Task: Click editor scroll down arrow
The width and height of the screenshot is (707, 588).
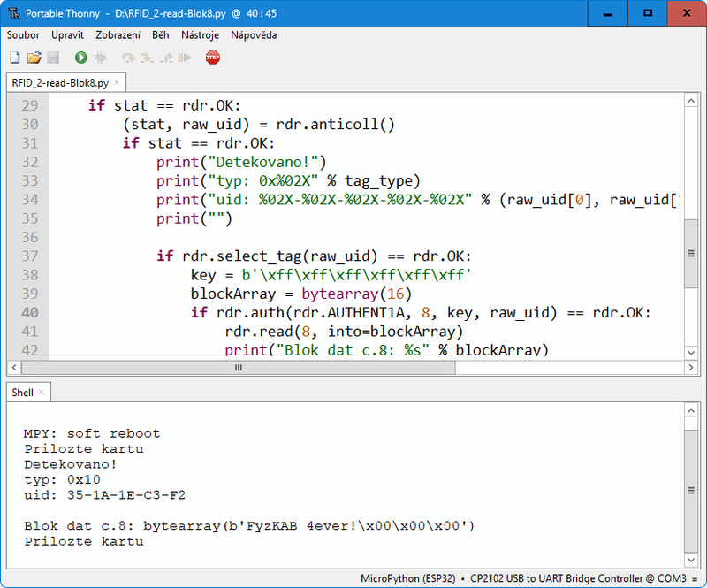Action: 691,353
